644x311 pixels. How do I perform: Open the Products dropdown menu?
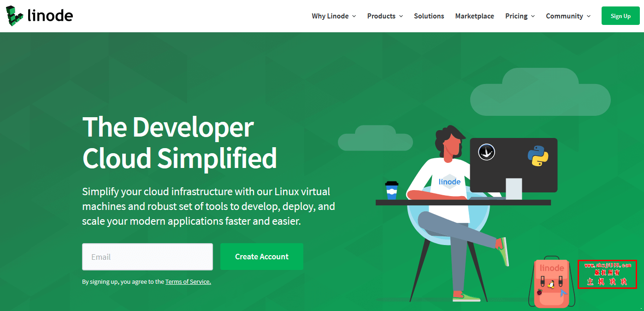pos(385,16)
